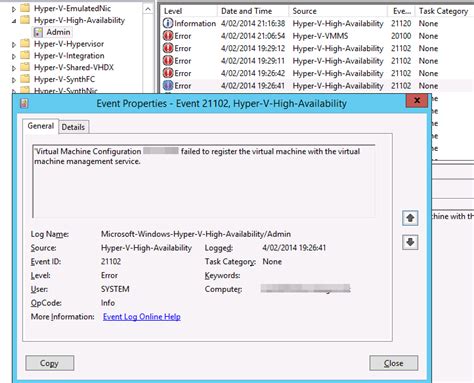Close Event Properties with red X button

coord(417,101)
